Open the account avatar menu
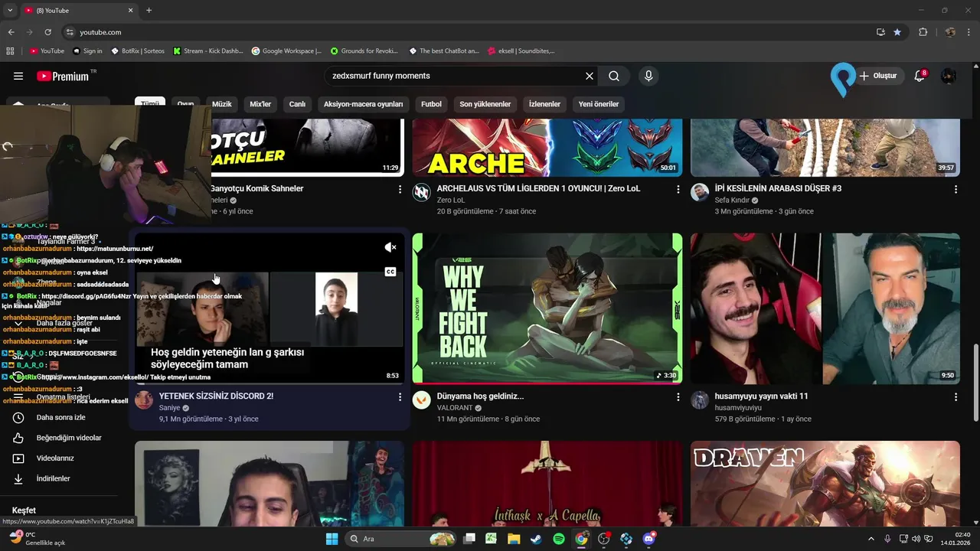 pyautogui.click(x=949, y=76)
